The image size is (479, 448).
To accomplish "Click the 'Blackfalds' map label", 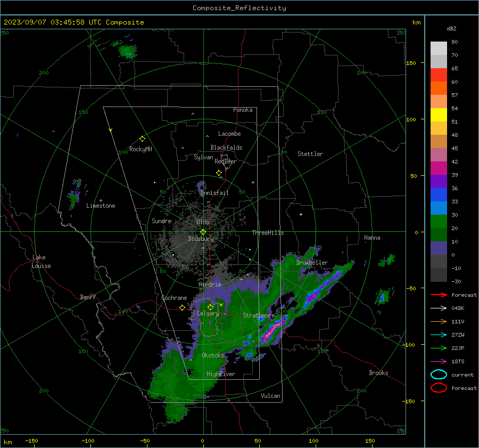I will click(226, 148).
